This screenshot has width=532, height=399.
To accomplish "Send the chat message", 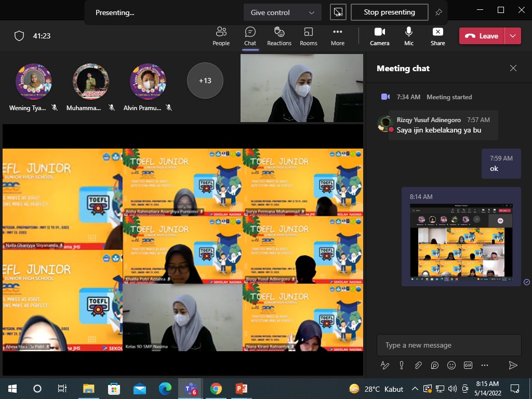I will (x=513, y=365).
